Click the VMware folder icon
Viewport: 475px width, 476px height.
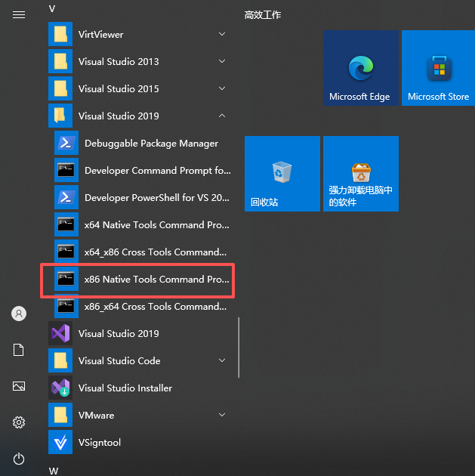60,415
